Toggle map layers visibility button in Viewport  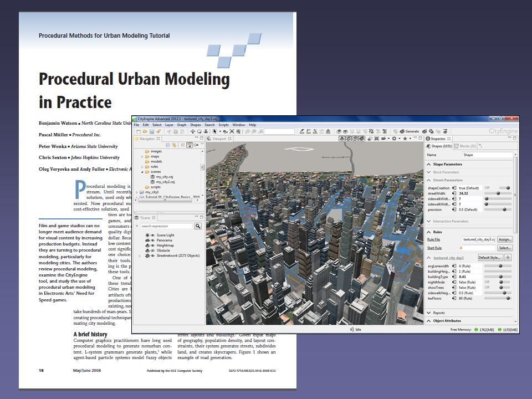pos(342,139)
